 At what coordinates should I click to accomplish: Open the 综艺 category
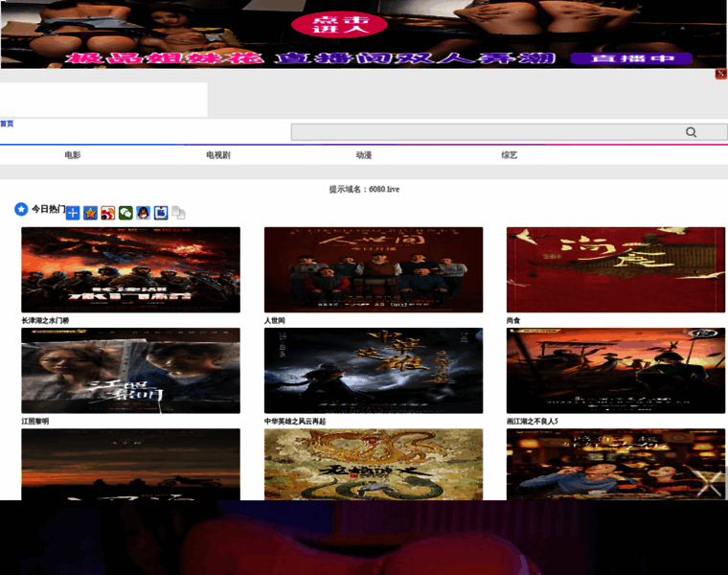pos(510,155)
